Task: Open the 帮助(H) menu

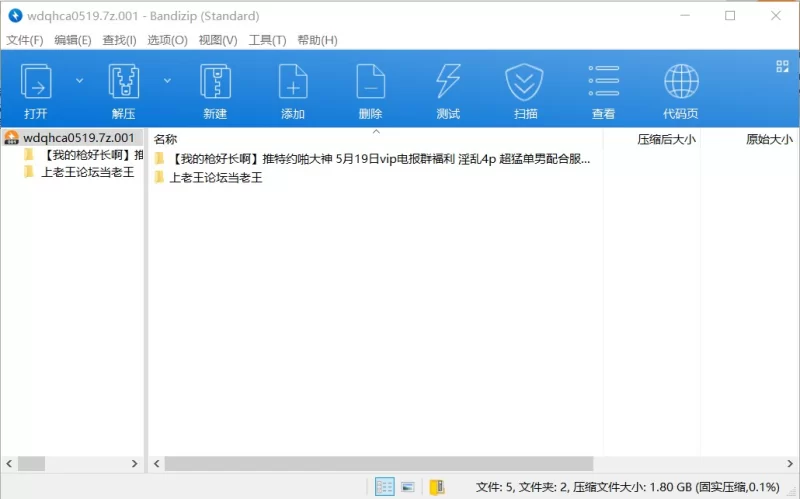Action: click(x=317, y=40)
